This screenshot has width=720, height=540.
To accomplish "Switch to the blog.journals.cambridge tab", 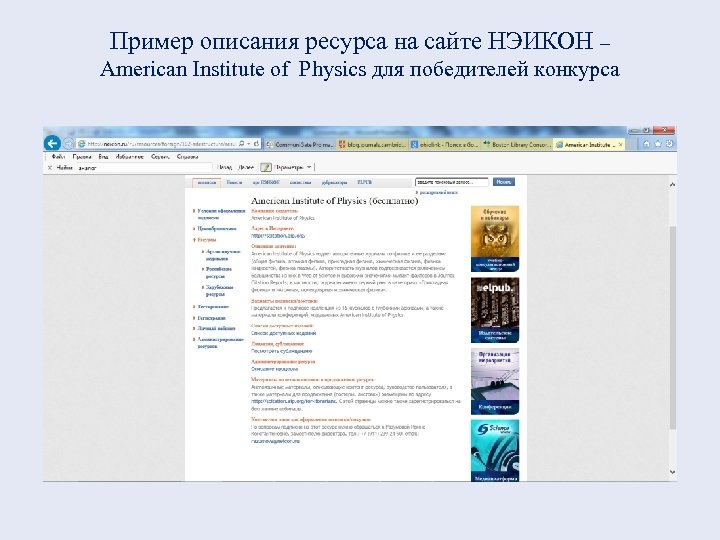I will coord(372,144).
